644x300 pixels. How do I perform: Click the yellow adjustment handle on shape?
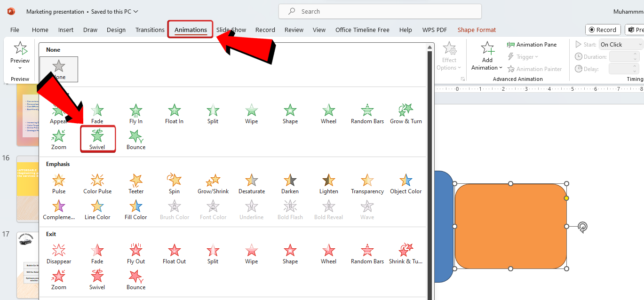click(566, 198)
